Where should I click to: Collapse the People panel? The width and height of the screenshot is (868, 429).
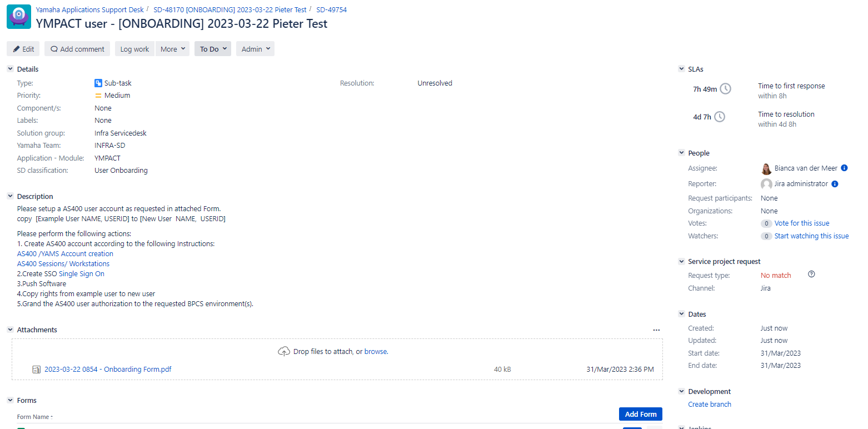682,153
